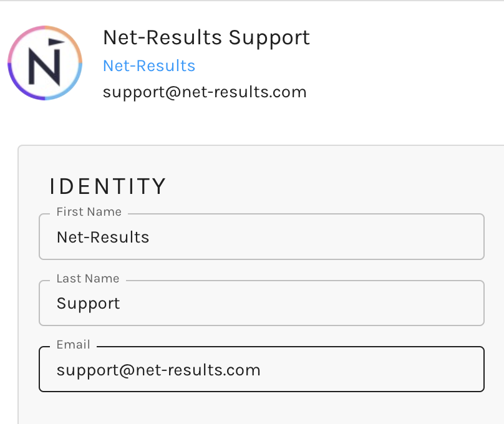Click the dark N letter in the avatar
The height and width of the screenshot is (424, 504).
coord(44,67)
